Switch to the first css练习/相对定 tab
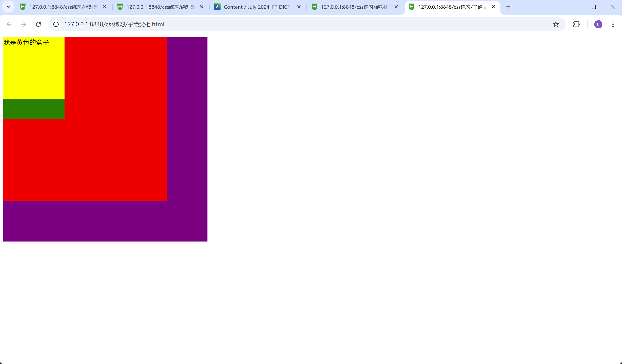Screen dimensions: 622x364 pyautogui.click(x=63, y=7)
